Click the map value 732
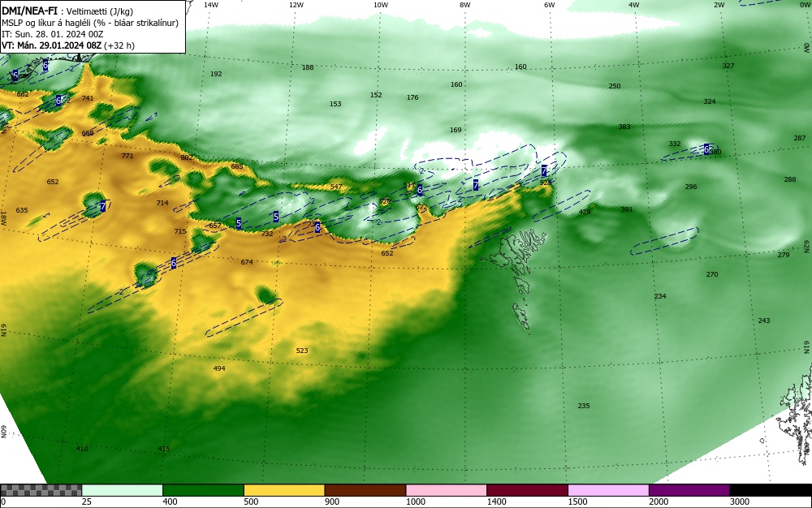This screenshot has height=508, width=812. 267,235
